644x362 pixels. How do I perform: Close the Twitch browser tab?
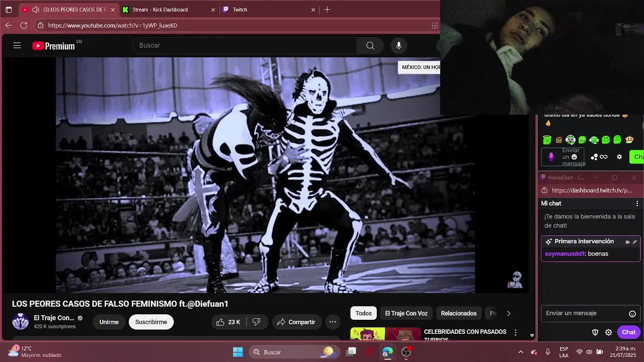(x=313, y=10)
